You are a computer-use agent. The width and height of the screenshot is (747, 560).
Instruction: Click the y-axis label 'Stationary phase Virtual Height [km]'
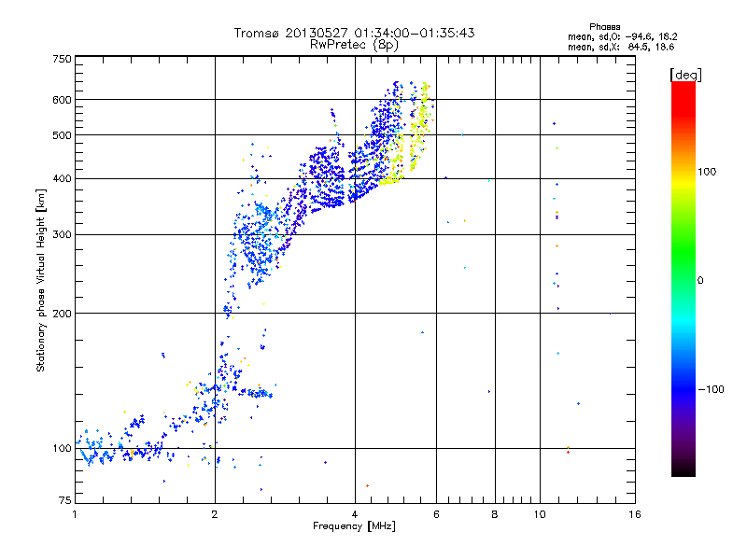(41, 280)
